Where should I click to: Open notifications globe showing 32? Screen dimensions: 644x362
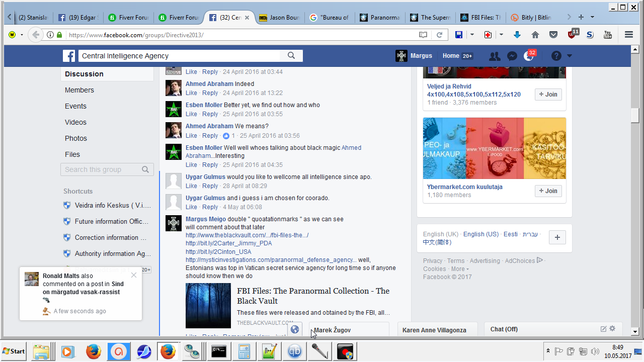(529, 56)
